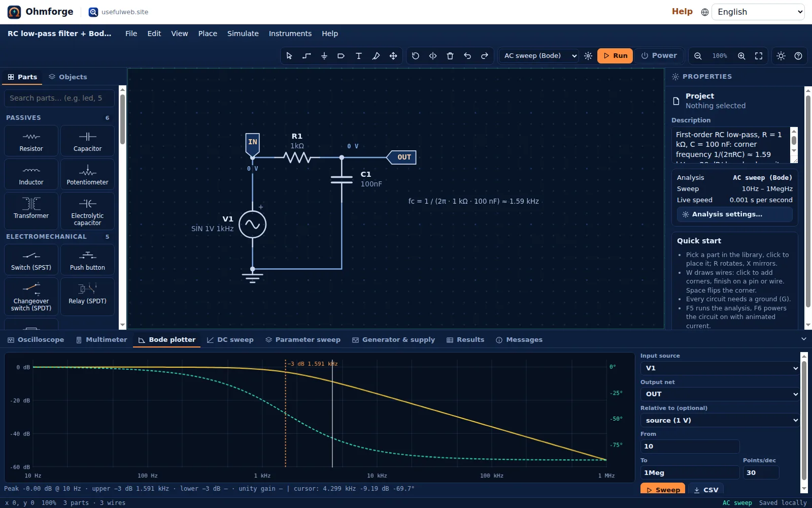Image resolution: width=812 pixels, height=508 pixels.
Task: Rotate the selected part
Action: pos(415,56)
